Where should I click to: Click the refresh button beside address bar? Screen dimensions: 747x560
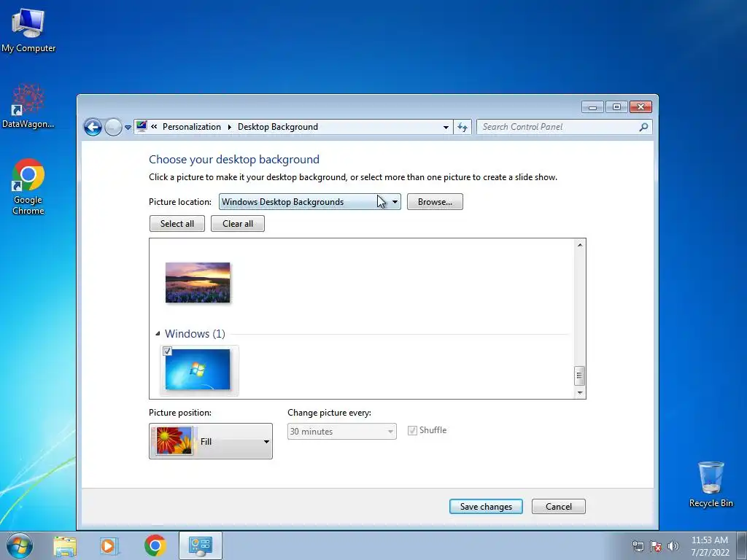pos(462,127)
